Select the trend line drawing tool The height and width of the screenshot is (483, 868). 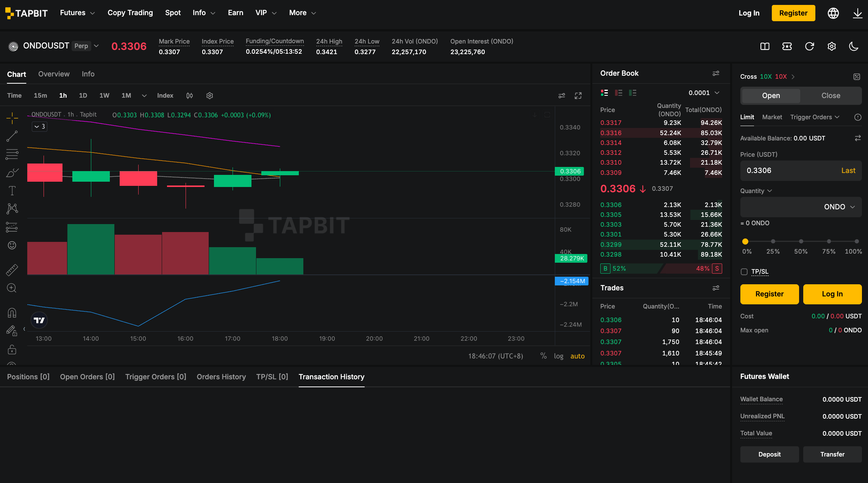(x=12, y=136)
